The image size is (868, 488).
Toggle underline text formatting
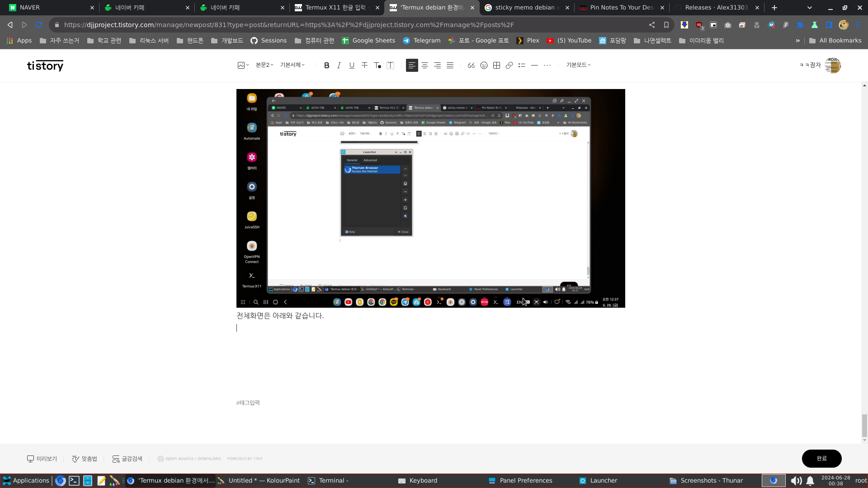tap(352, 66)
